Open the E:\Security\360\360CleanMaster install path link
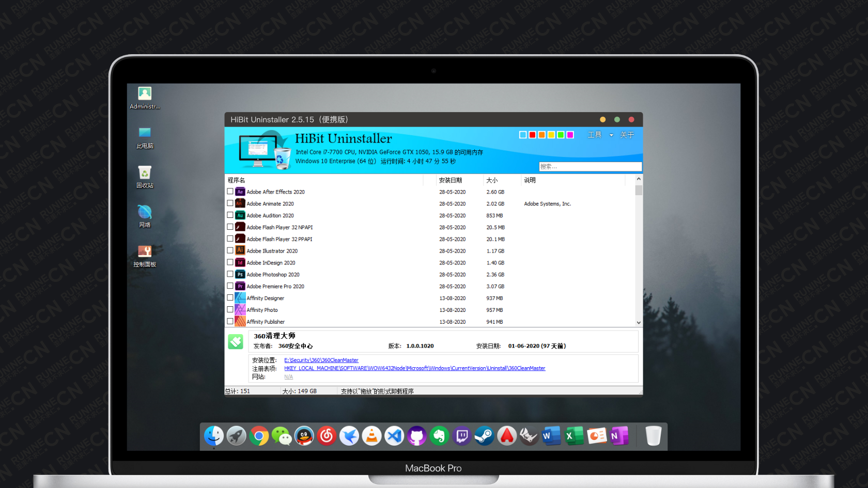Image resolution: width=868 pixels, height=488 pixels. click(x=321, y=360)
